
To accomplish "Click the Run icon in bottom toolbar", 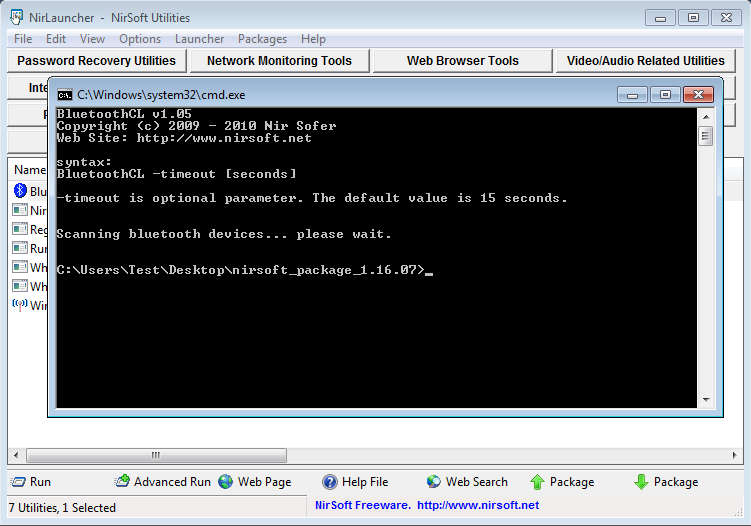I will coord(19,482).
